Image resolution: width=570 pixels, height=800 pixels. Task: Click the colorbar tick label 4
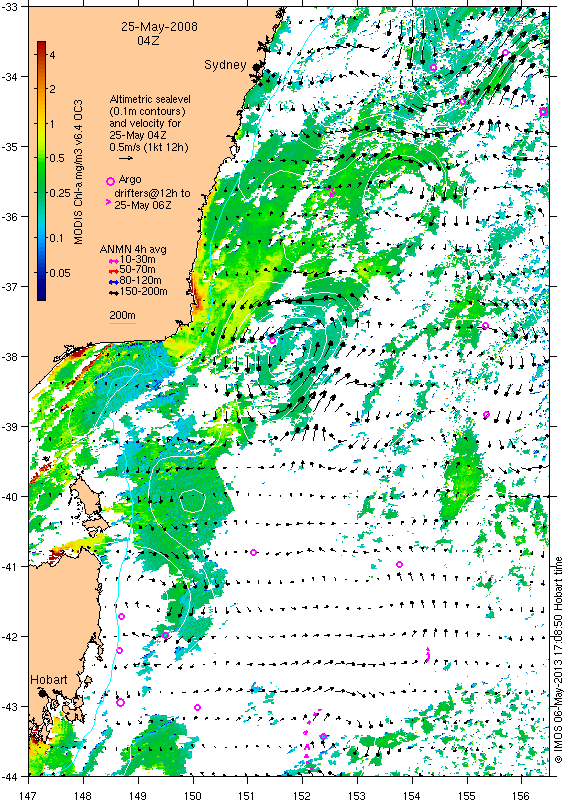[x=52, y=55]
